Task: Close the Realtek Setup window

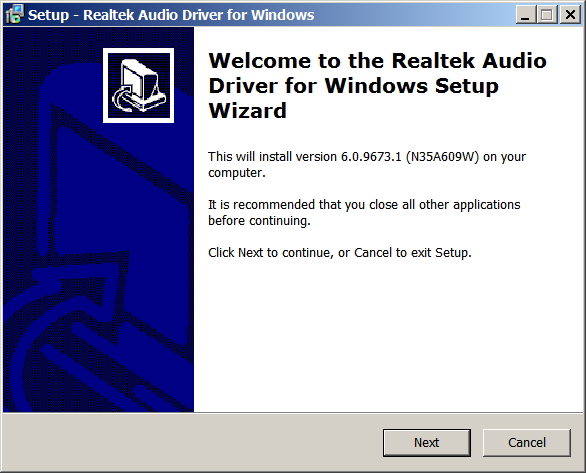Action: tap(570, 15)
